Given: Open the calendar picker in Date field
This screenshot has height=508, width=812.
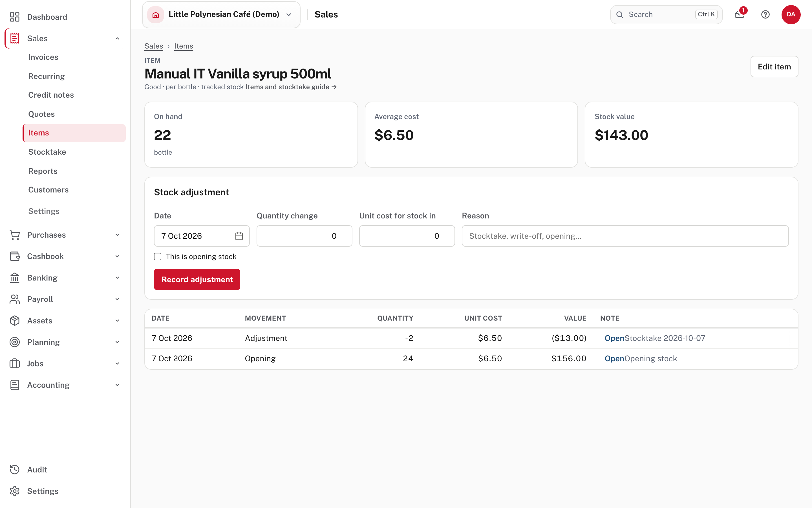Looking at the screenshot, I should [239, 236].
